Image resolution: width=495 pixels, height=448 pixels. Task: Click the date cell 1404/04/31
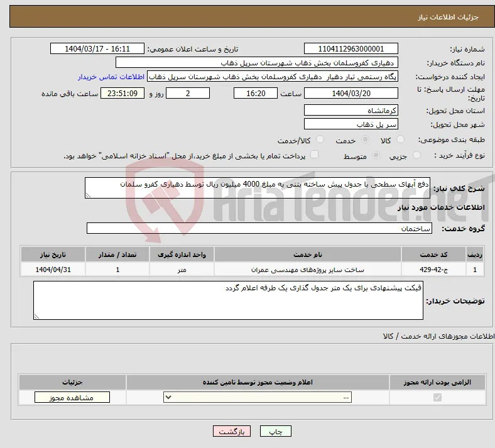pyautogui.click(x=53, y=270)
